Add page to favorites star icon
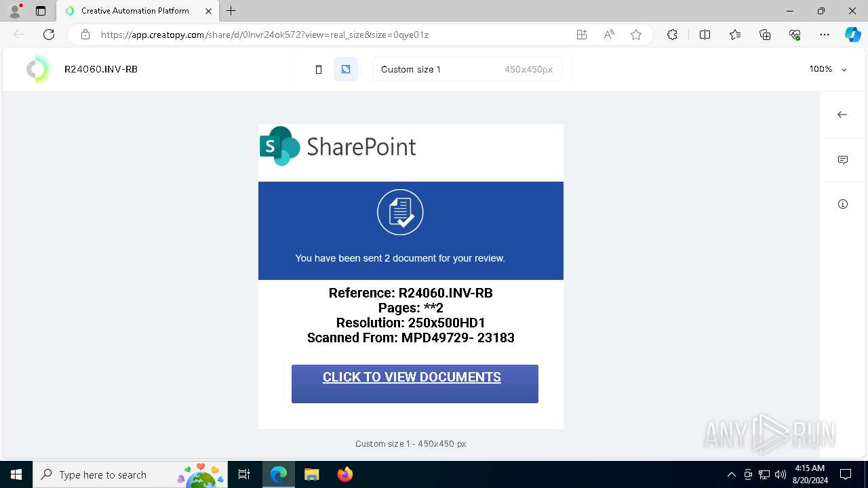The width and height of the screenshot is (868, 488). (636, 35)
